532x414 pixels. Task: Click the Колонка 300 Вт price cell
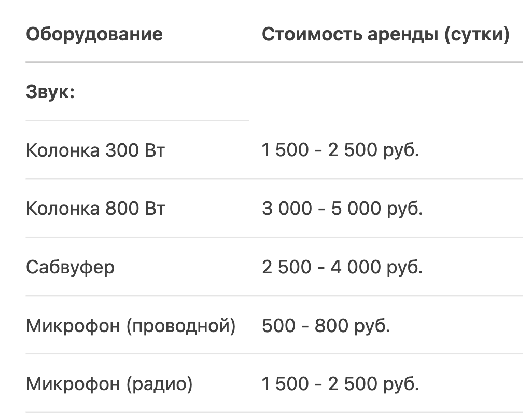point(341,150)
